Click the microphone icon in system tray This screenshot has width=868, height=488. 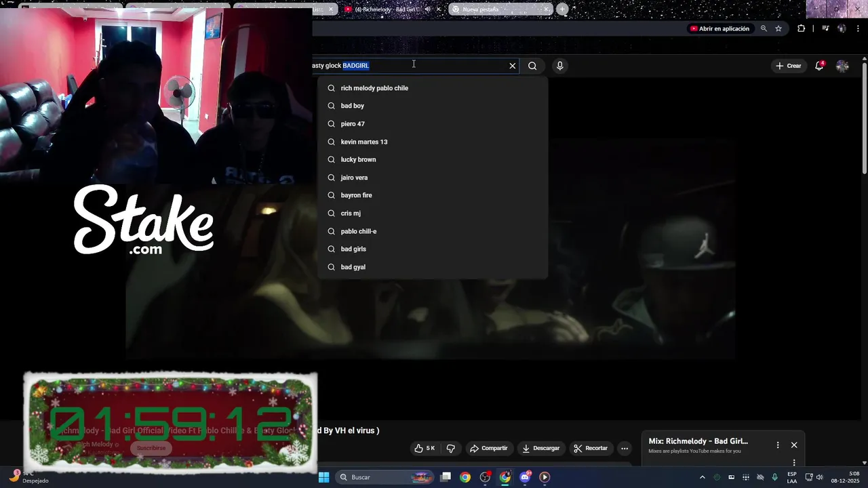(774, 477)
